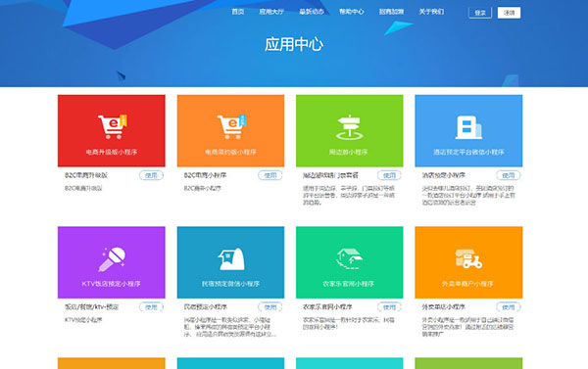The image size is (588, 369).
Task: Open the B2C电商小程序 title link
Action: (205, 175)
